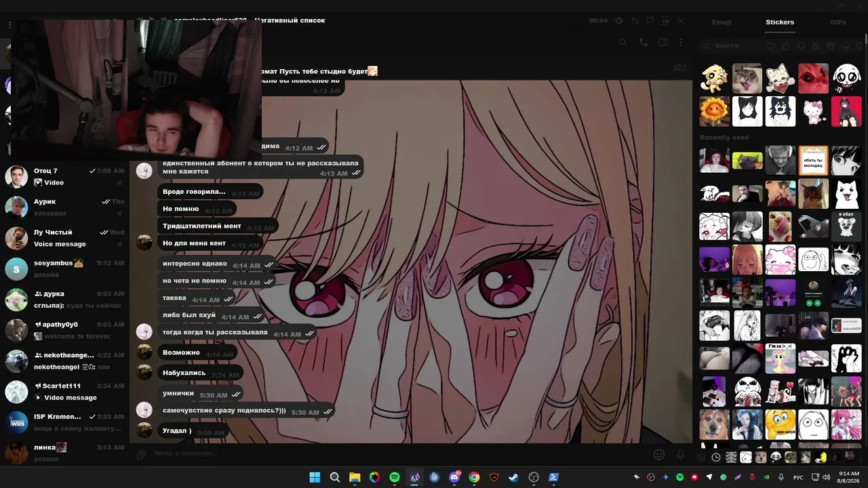Open sticker settings gear icon
The image size is (868, 488).
(701, 457)
